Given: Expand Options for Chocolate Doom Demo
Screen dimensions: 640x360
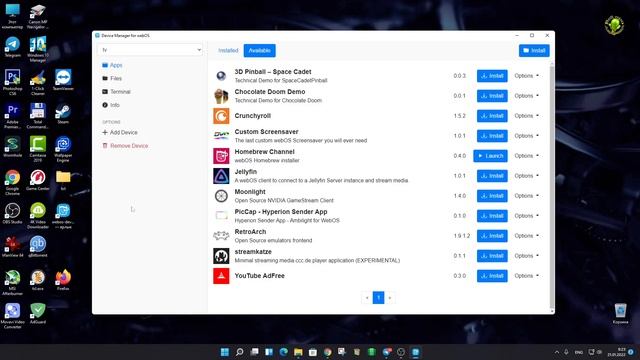Looking at the screenshot, I should pos(526,96).
